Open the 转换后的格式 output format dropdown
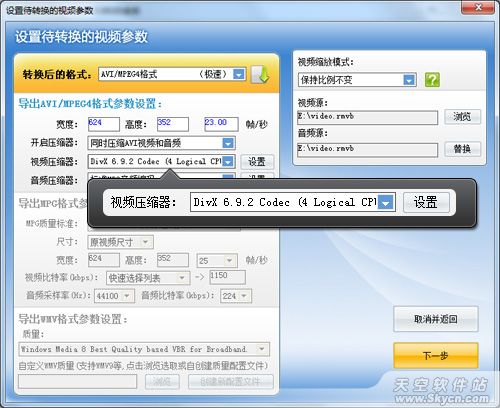The height and width of the screenshot is (408, 500). click(172, 74)
